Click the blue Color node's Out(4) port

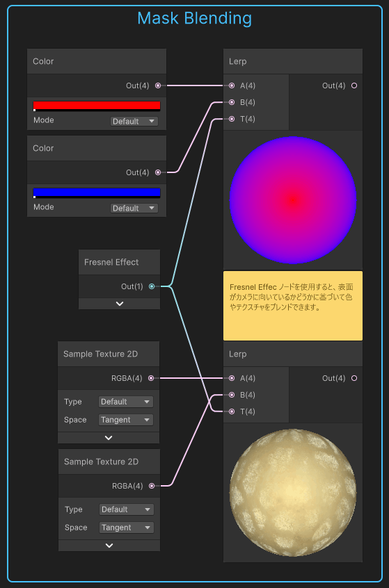coord(158,172)
